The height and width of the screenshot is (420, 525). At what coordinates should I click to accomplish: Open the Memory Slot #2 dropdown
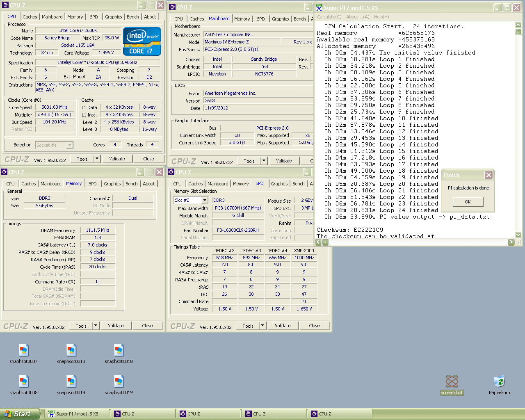205,200
